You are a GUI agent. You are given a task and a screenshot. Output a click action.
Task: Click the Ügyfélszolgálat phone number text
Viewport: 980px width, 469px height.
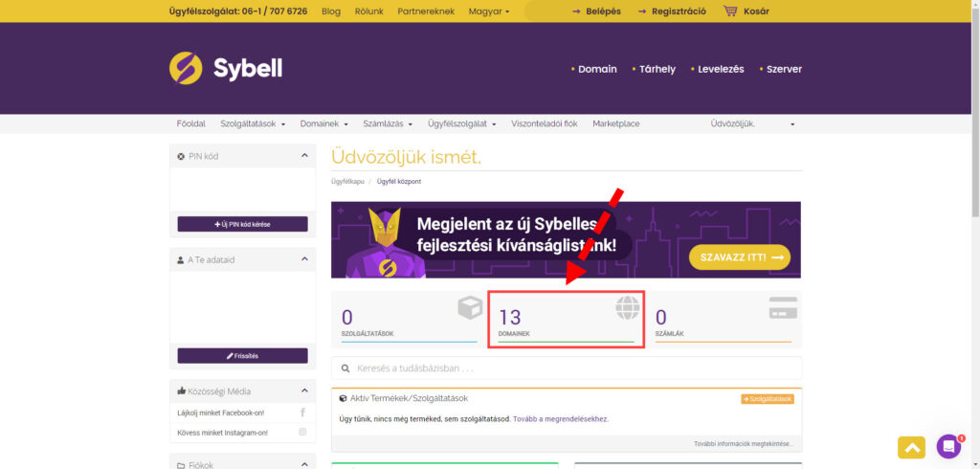point(238,11)
